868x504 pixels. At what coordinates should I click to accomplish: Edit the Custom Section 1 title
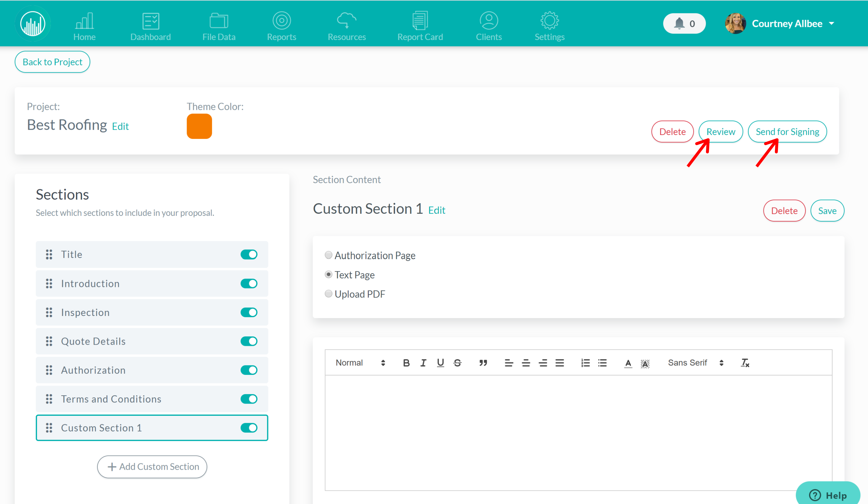point(436,210)
